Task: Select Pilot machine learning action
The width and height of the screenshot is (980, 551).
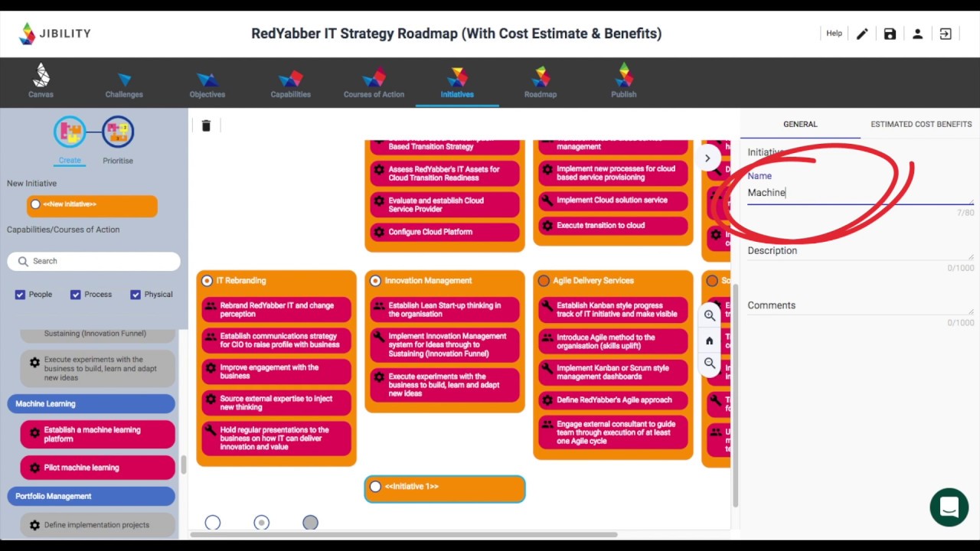Action: [98, 468]
